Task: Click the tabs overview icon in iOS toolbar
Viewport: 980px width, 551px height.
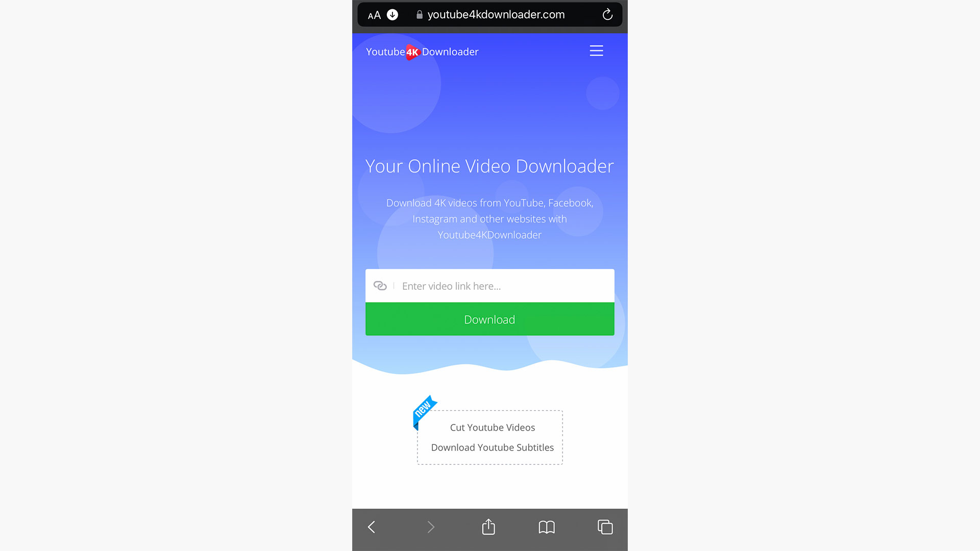Action: [605, 527]
